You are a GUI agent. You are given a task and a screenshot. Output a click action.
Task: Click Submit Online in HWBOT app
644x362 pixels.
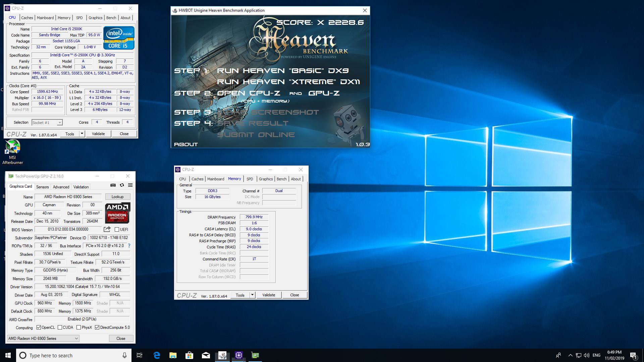(x=256, y=135)
